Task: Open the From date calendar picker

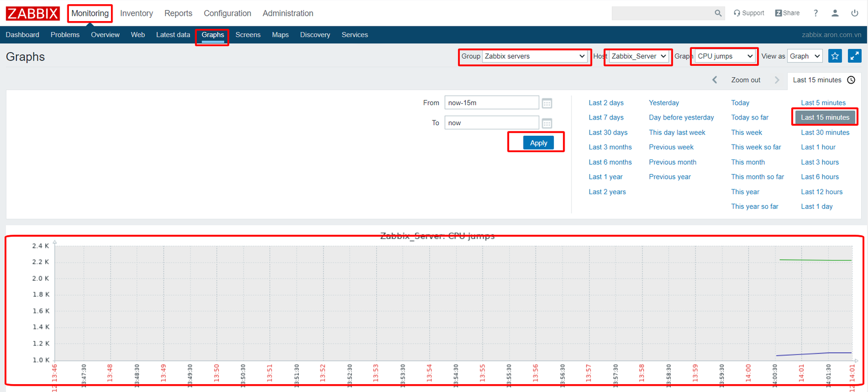Action: coord(547,103)
